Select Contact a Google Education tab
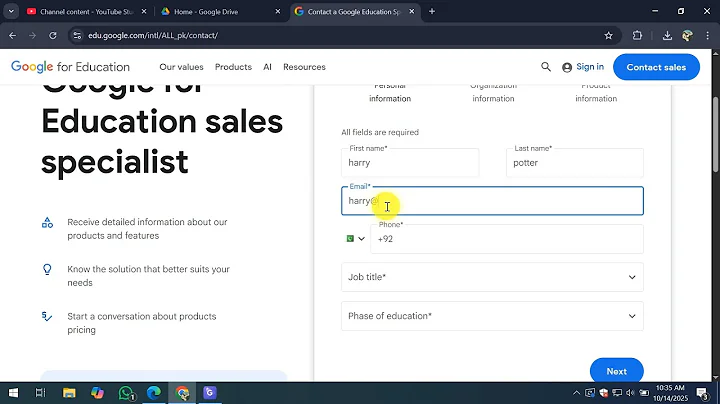 coord(354,11)
